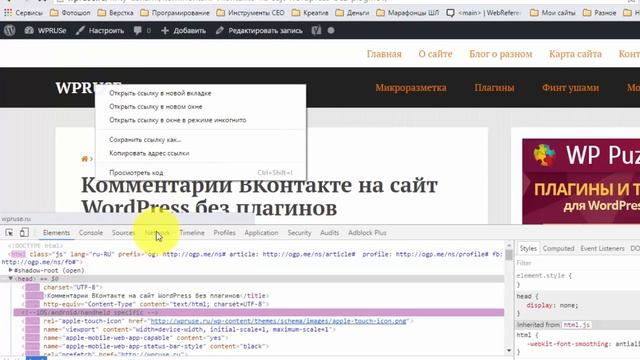Viewport: 640px width, 360px height.
Task: Open the Финт ушами category link
Action: (570, 88)
